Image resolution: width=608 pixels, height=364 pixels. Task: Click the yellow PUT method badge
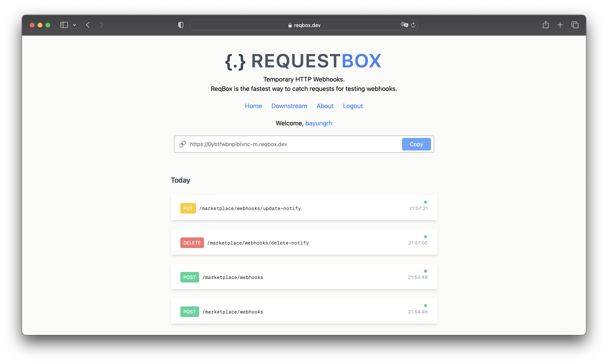pos(188,208)
